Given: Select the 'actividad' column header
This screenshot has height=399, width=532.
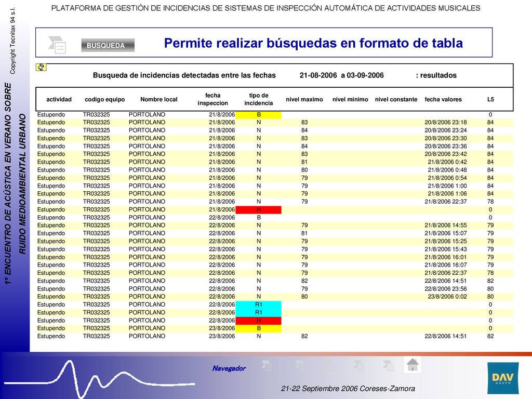Looking at the screenshot, I should tap(59, 99).
